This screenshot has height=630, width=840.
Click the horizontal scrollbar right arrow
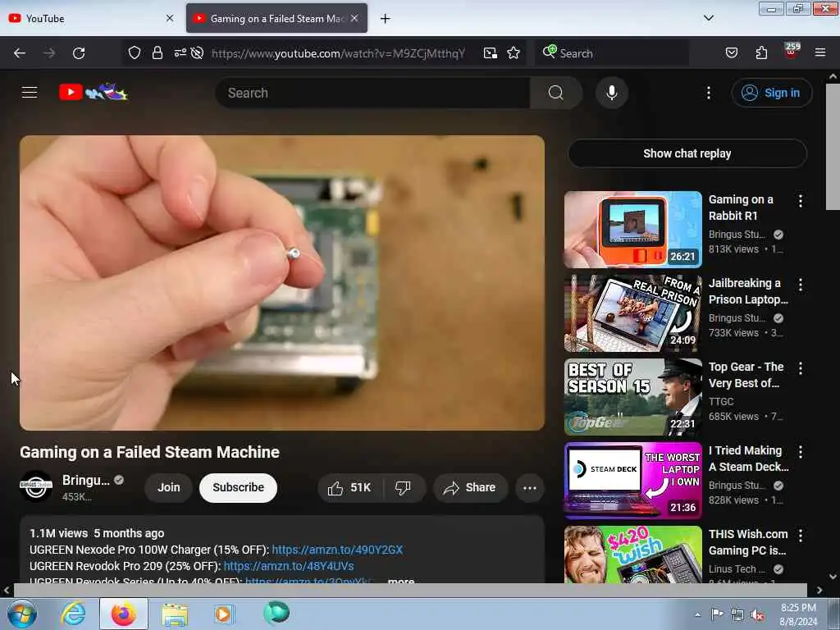(819, 590)
